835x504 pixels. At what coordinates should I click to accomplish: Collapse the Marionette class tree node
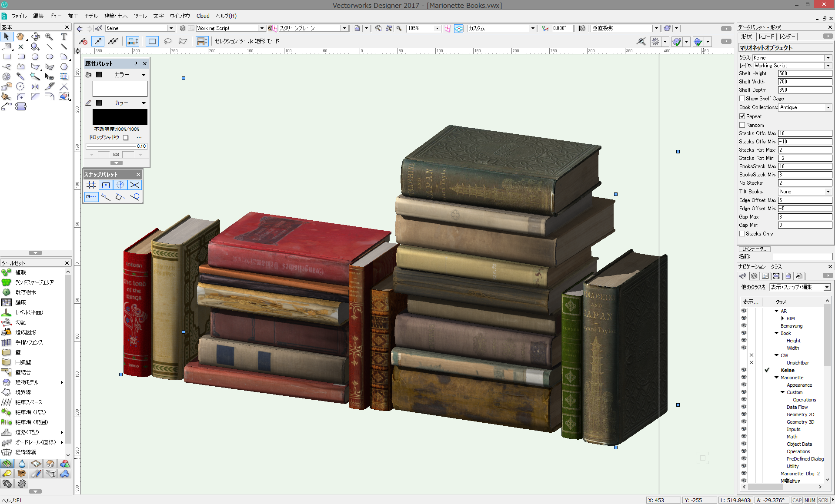pos(777,378)
